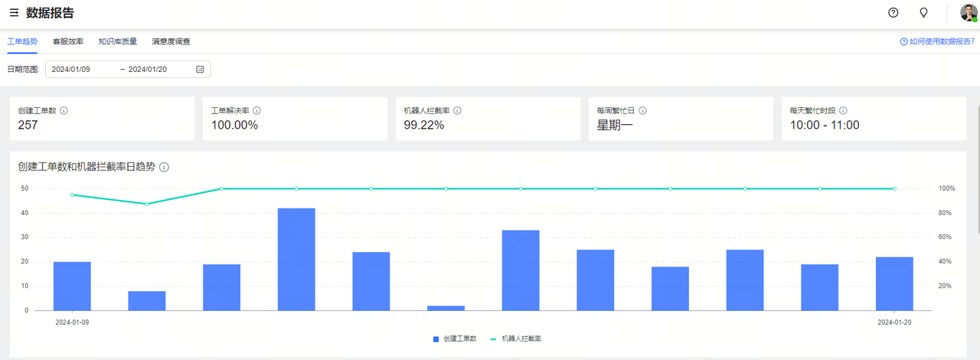Click the tallest blue bar in chart

click(x=296, y=259)
